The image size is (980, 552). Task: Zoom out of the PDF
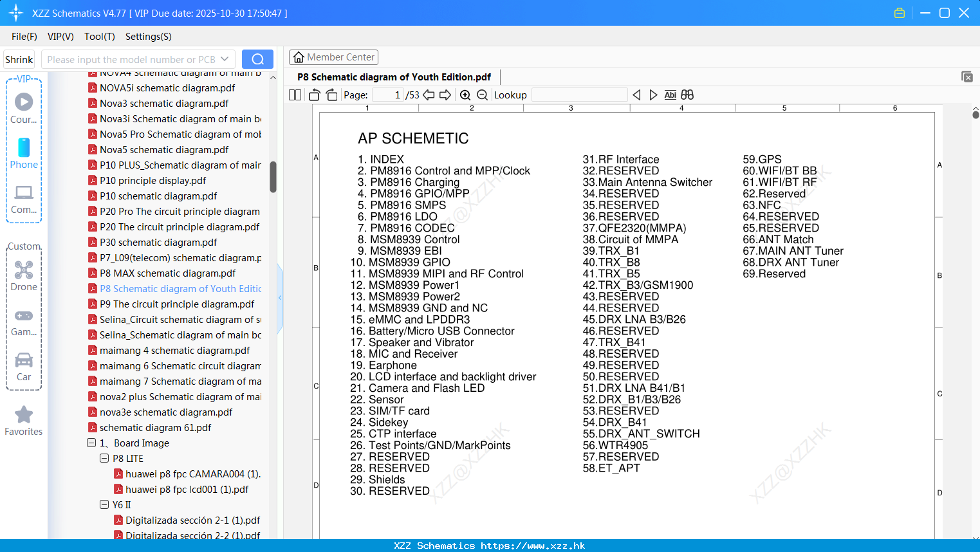[x=482, y=95]
